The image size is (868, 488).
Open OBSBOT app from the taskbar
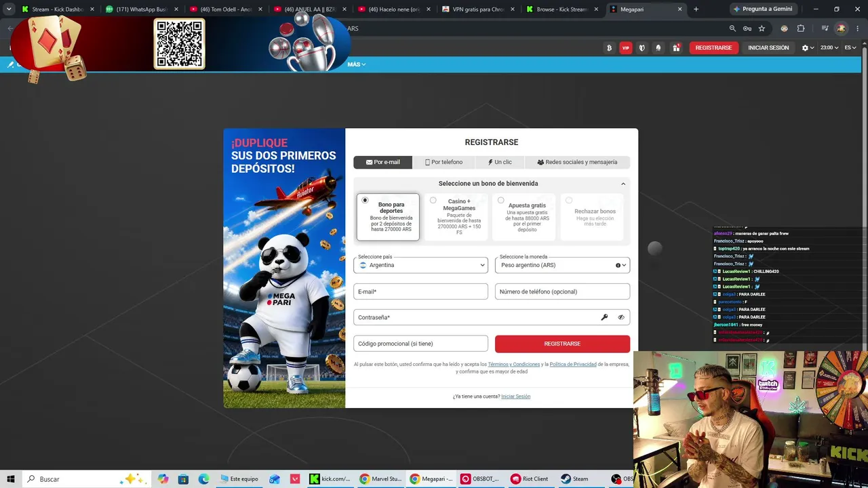tap(479, 479)
